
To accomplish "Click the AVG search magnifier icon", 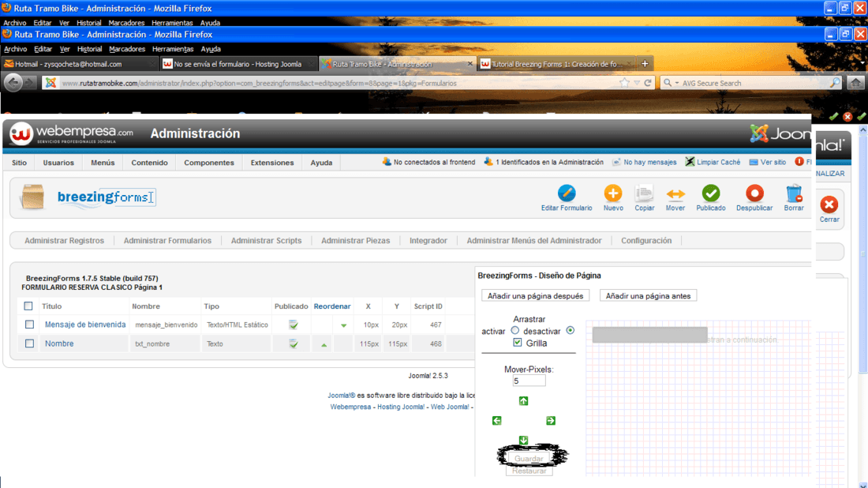I will point(835,83).
